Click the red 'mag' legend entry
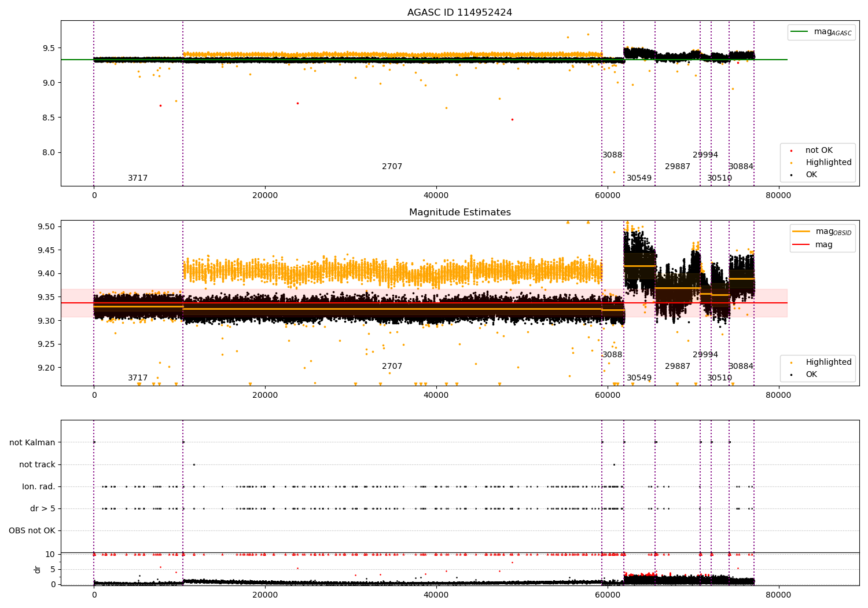The image size is (868, 608). click(813, 244)
